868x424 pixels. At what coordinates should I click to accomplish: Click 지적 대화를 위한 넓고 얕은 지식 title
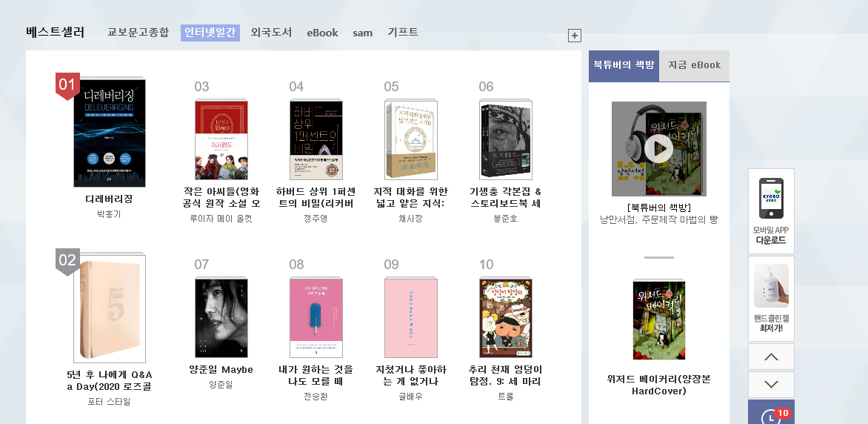tap(411, 197)
